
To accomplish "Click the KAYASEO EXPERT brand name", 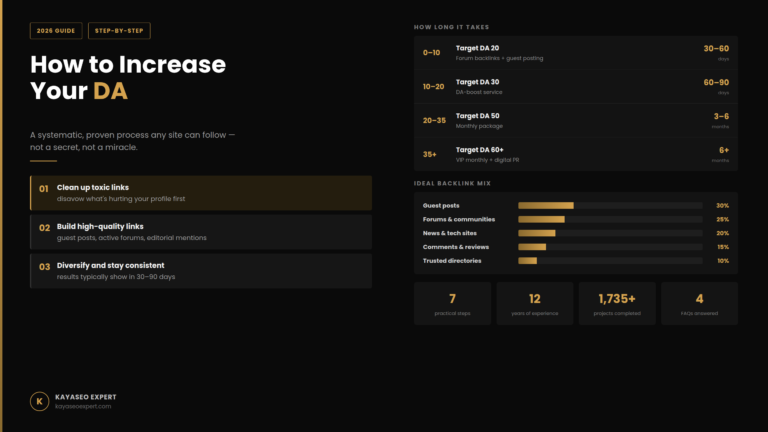I will click(86, 397).
